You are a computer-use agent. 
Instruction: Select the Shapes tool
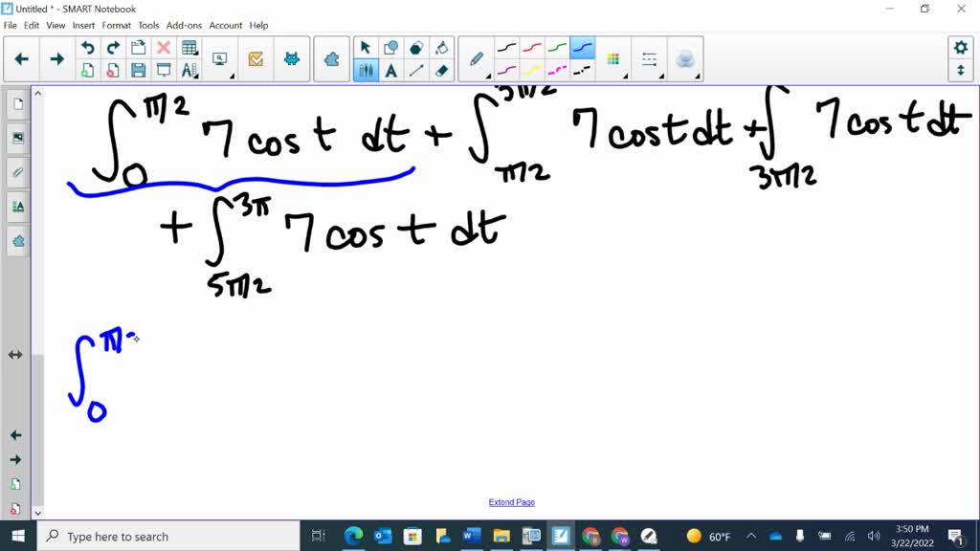390,46
